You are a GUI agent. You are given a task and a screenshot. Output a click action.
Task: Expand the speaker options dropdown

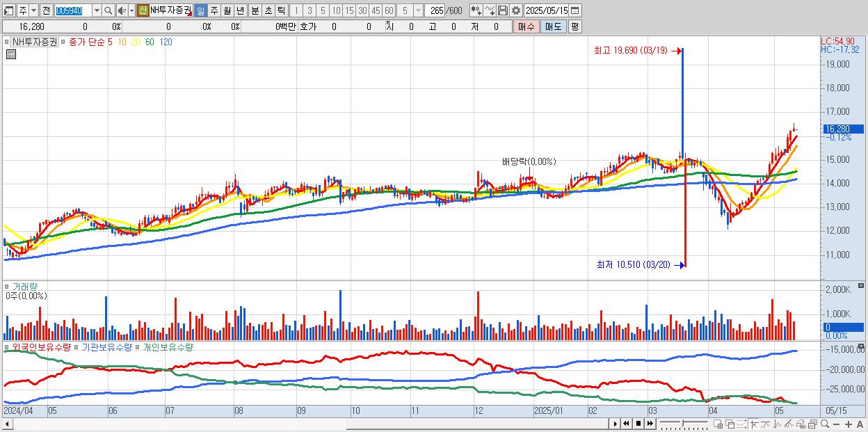click(131, 10)
